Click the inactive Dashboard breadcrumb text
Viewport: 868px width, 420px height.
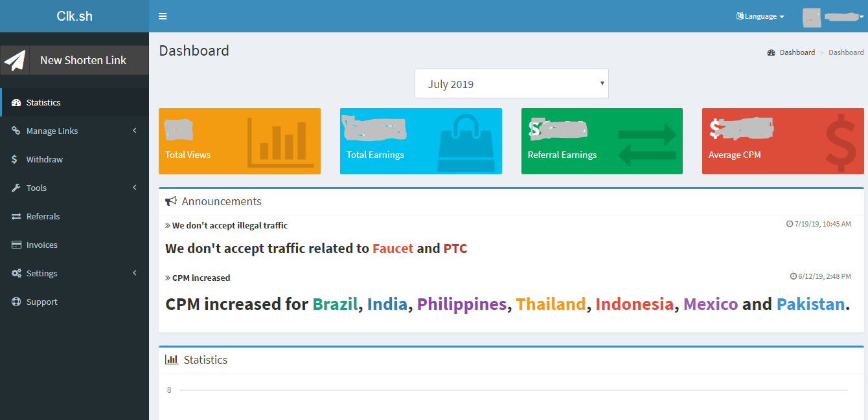pyautogui.click(x=846, y=52)
